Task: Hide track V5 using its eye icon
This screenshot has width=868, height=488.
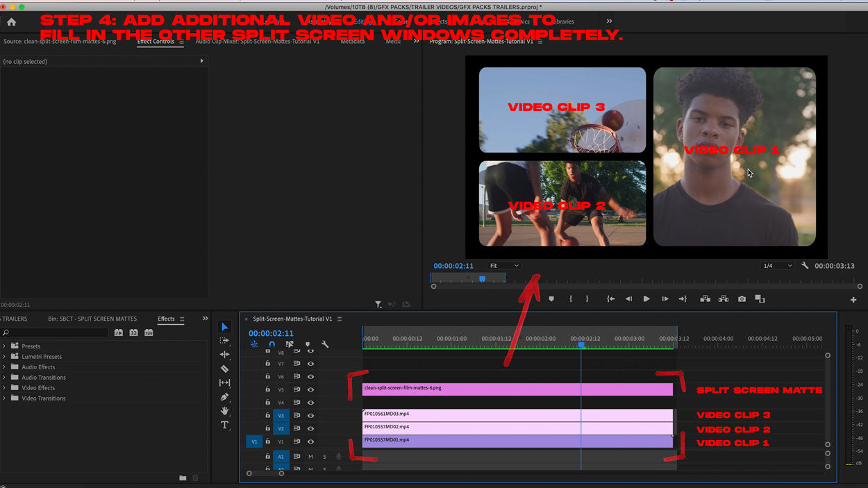Action: coord(310,389)
